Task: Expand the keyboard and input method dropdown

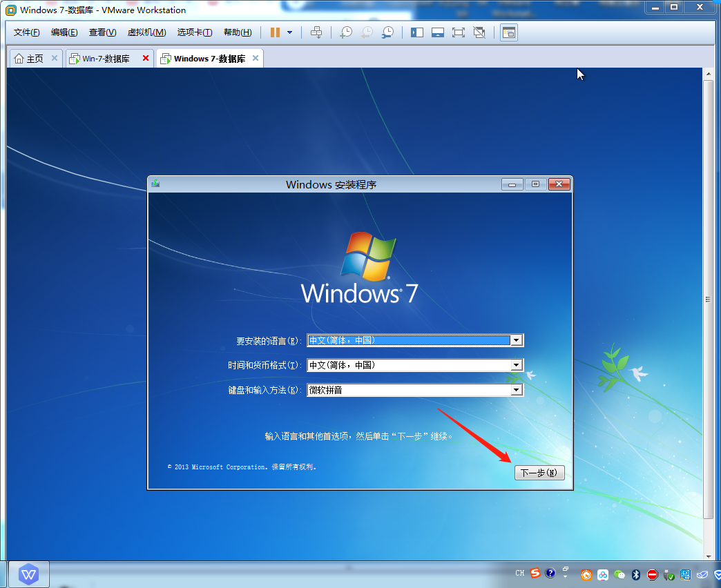Action: [x=516, y=390]
